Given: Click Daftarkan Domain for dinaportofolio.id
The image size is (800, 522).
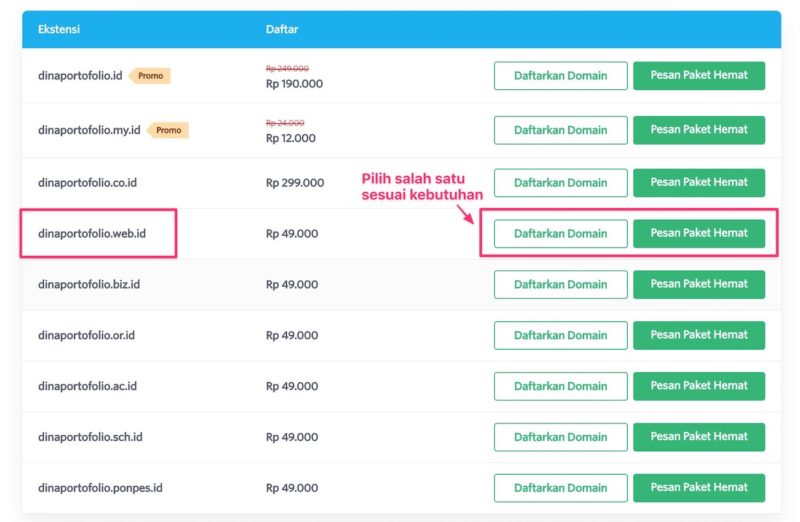Looking at the screenshot, I should [x=560, y=76].
